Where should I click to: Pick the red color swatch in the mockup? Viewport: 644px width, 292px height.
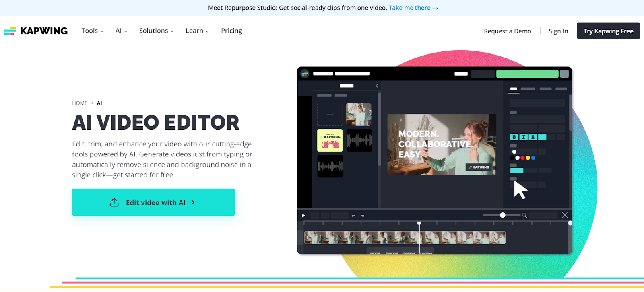tap(523, 158)
